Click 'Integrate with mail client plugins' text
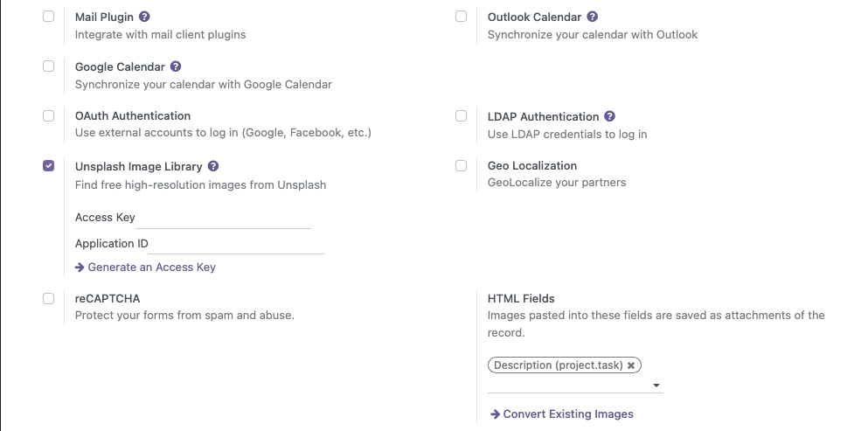The image size is (868, 431). pos(161,34)
